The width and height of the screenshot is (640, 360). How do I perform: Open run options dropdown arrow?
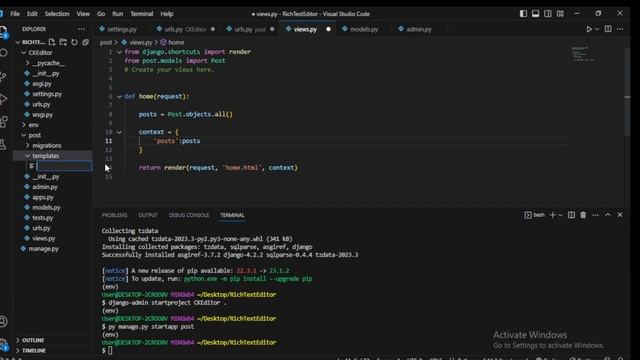point(597,29)
